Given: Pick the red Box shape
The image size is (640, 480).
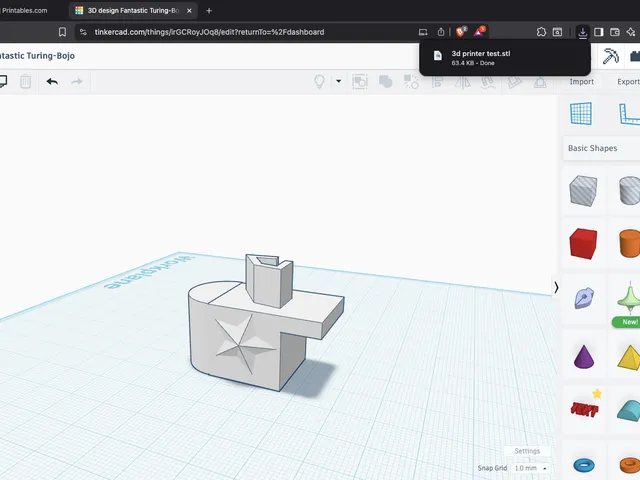Looking at the screenshot, I should click(x=583, y=244).
